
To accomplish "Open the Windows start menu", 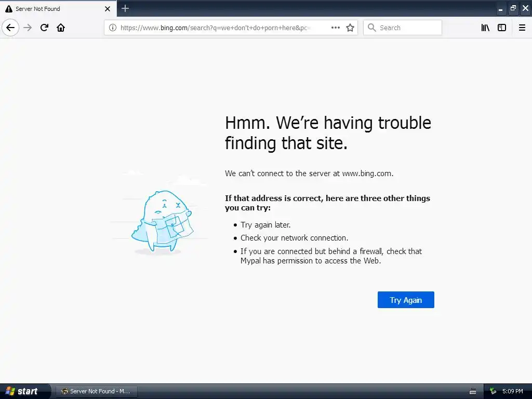I will tap(24, 391).
